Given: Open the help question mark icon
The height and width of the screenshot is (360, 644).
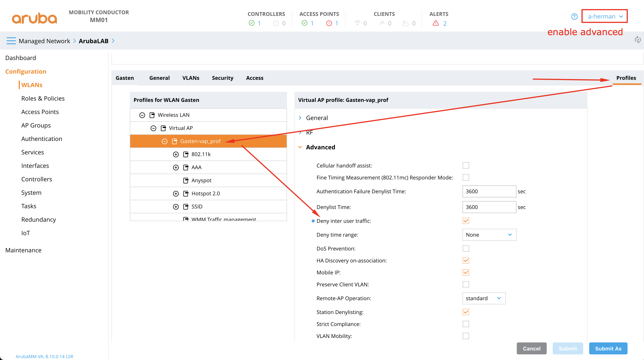Looking at the screenshot, I should [574, 16].
